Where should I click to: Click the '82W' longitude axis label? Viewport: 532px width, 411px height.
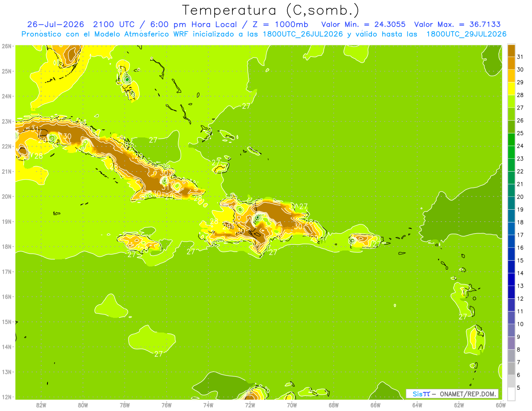click(41, 405)
